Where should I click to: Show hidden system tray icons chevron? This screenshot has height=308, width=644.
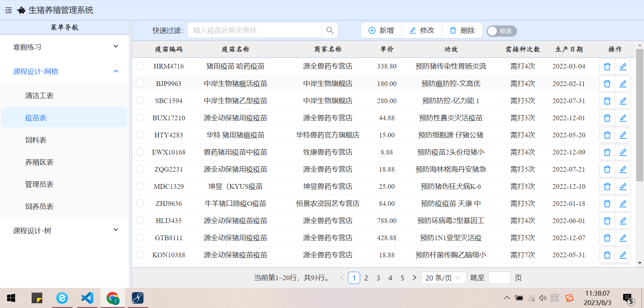507,298
